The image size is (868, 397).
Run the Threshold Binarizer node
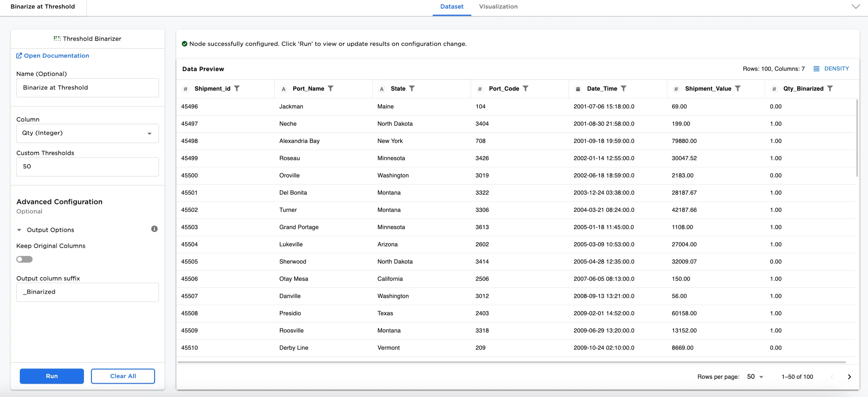click(x=51, y=376)
